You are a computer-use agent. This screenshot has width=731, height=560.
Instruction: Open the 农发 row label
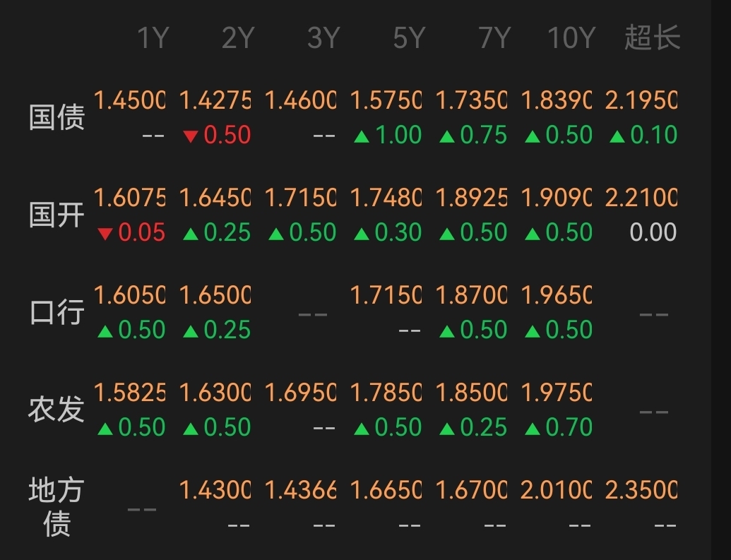[x=57, y=410]
